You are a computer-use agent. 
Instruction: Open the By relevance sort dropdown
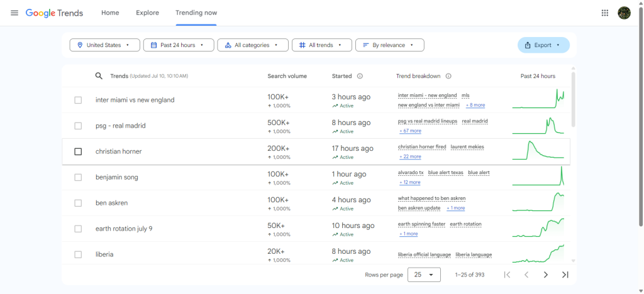point(390,45)
